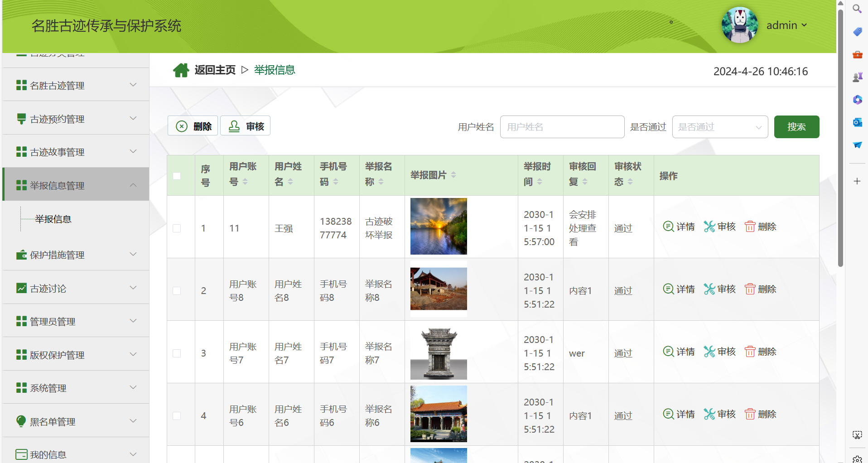Open the Outlook icon in browser sidebar
The width and height of the screenshot is (868, 463).
tap(857, 122)
